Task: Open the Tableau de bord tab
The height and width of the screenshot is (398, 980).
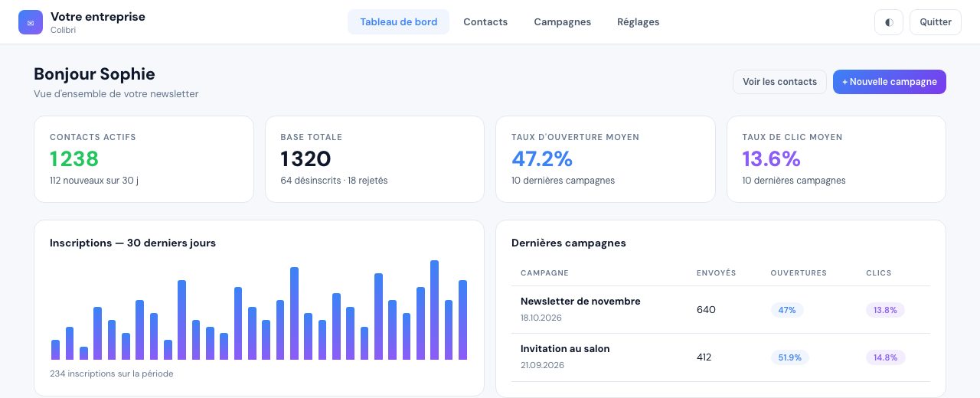Action: [x=399, y=22]
